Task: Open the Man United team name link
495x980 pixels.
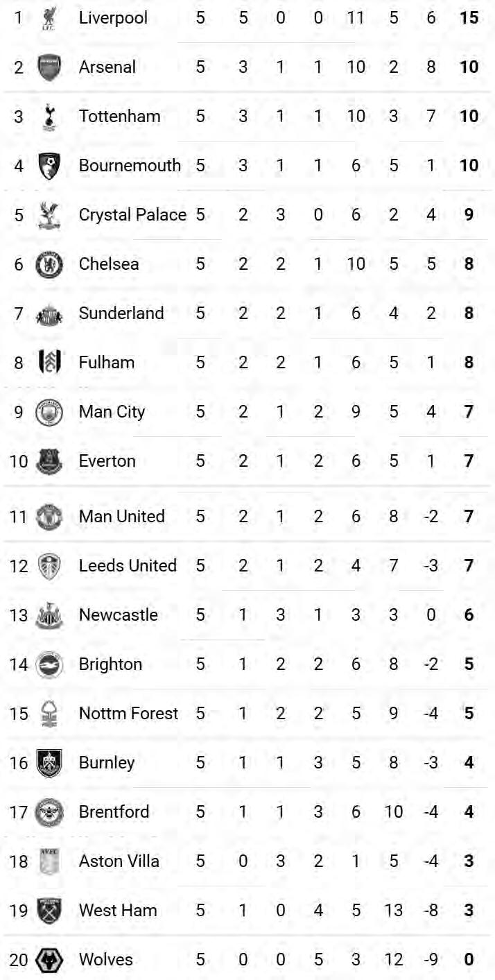Action: tap(121, 517)
